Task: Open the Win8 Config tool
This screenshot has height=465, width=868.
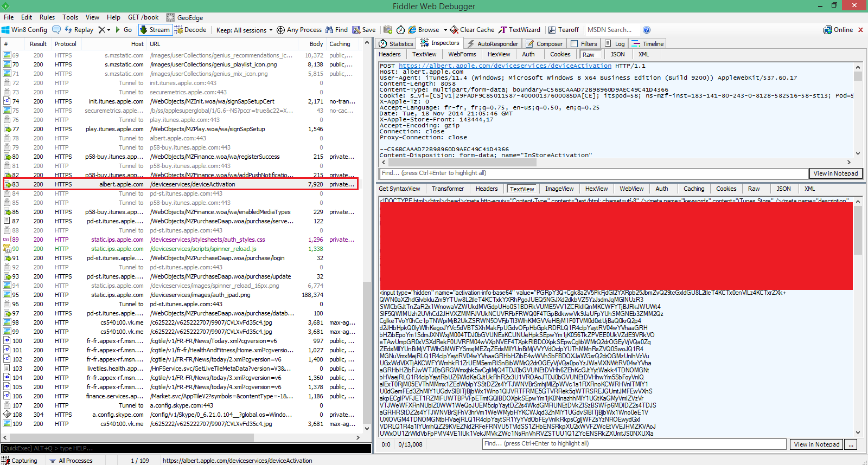Action: 24,30
